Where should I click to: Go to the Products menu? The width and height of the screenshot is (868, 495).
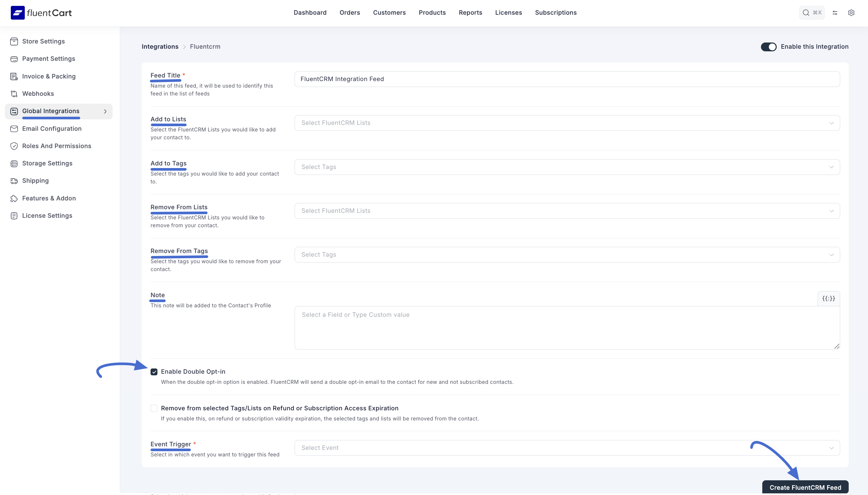pyautogui.click(x=432, y=12)
